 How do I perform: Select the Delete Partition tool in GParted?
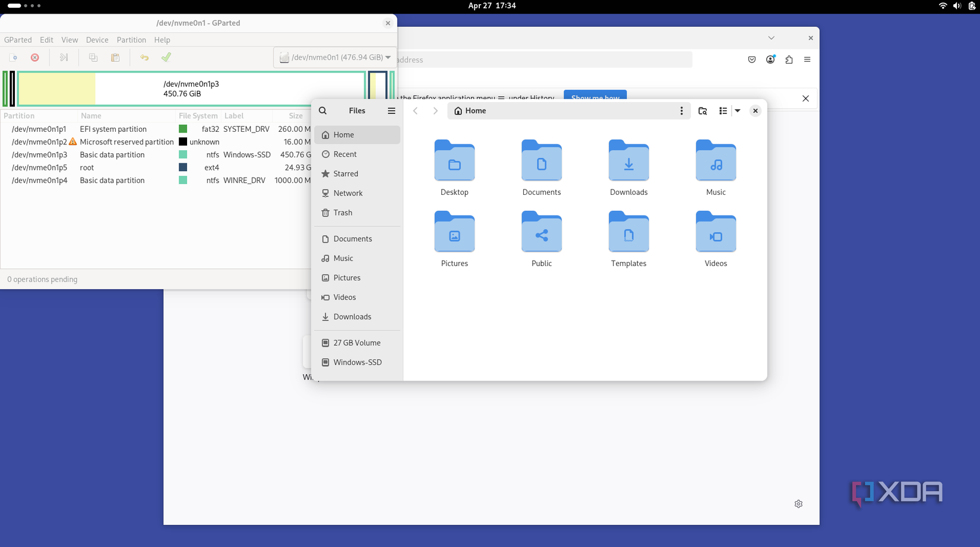[34, 57]
